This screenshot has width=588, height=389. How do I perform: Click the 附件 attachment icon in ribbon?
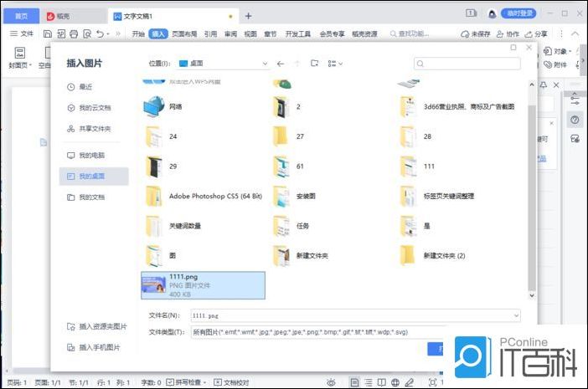point(548,64)
